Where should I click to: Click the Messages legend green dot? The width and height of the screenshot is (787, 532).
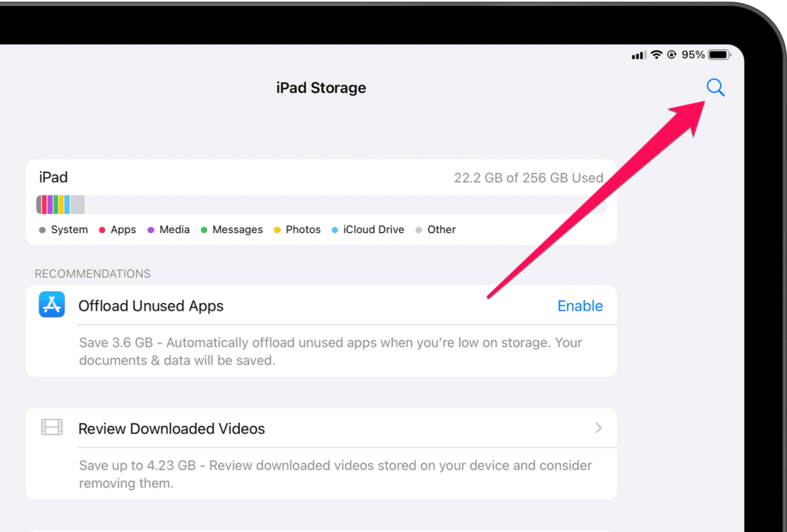pos(204,230)
